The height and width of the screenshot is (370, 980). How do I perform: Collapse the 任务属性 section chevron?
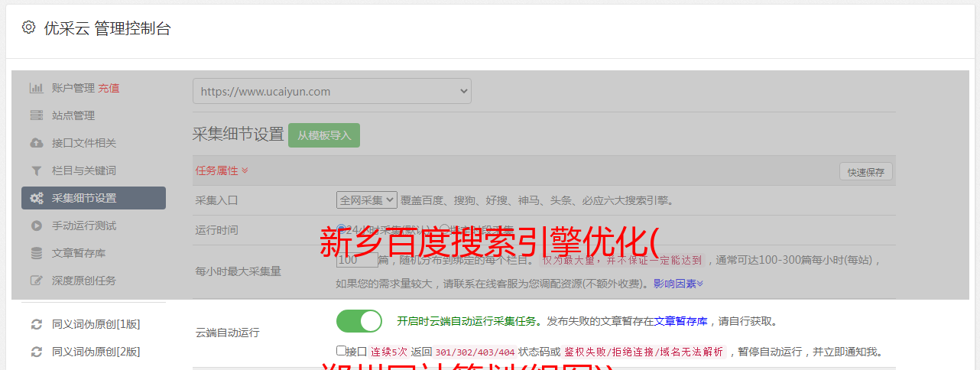(245, 170)
